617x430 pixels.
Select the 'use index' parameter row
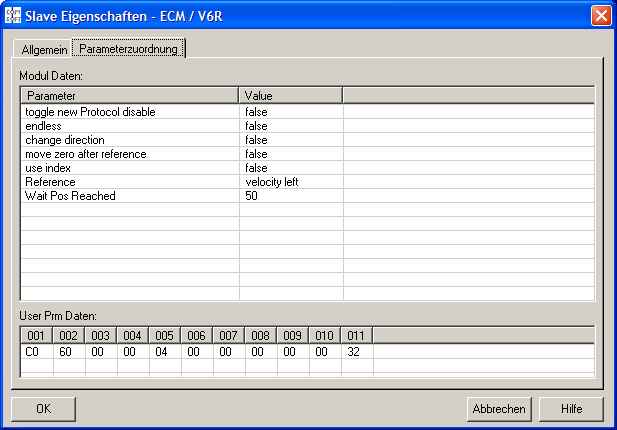(x=308, y=168)
